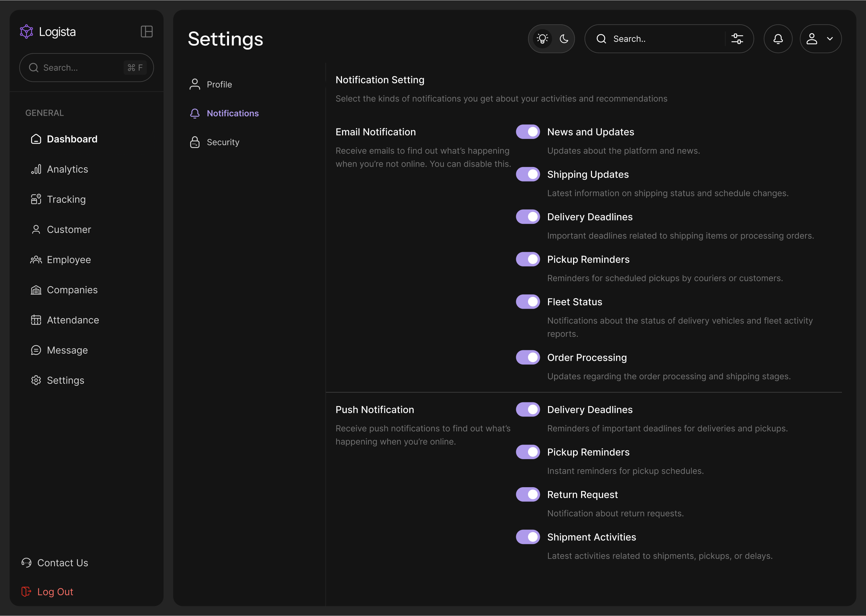Toggle Fleet Status notification switch

(528, 302)
